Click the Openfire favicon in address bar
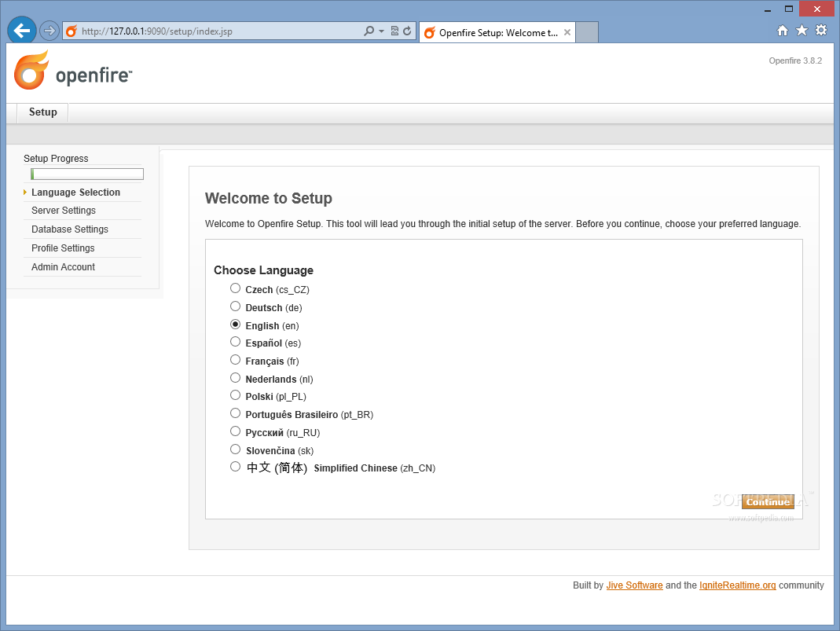The image size is (840, 631). point(72,31)
